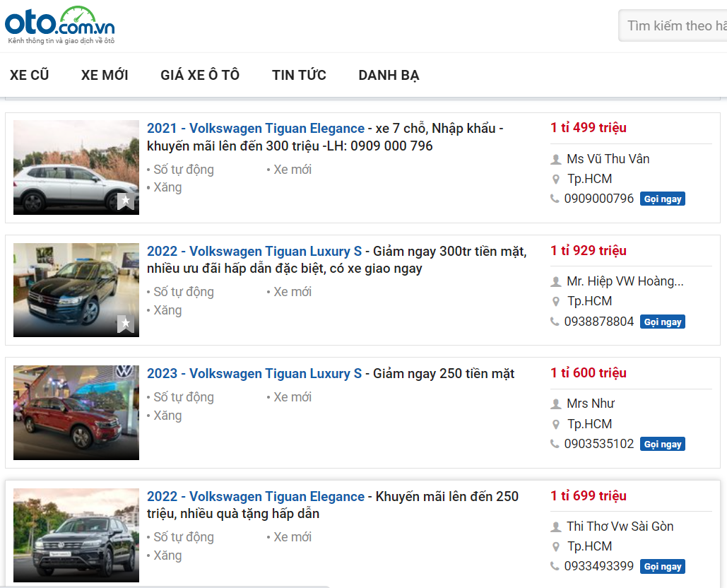This screenshot has height=588, width=727.
Task: Open the XE CŨ menu
Action: point(29,75)
